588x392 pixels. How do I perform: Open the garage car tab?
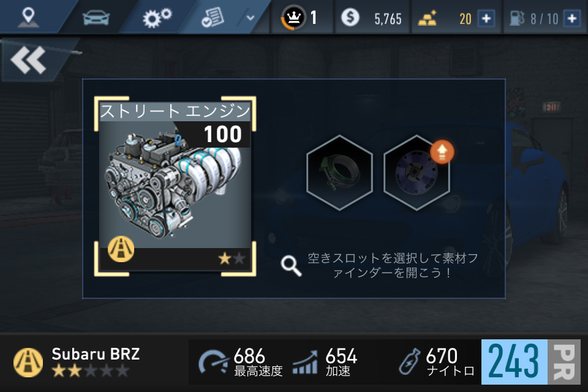[96, 18]
